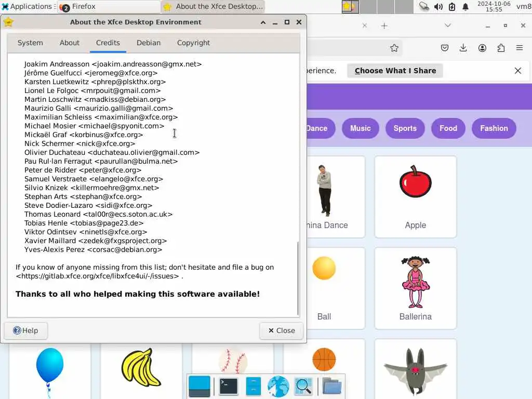Bookmark this page with star icon
The image size is (532, 399).
pos(394,48)
